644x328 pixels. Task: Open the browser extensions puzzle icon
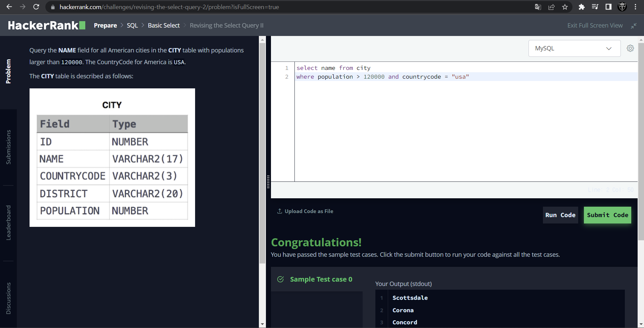[x=582, y=7]
